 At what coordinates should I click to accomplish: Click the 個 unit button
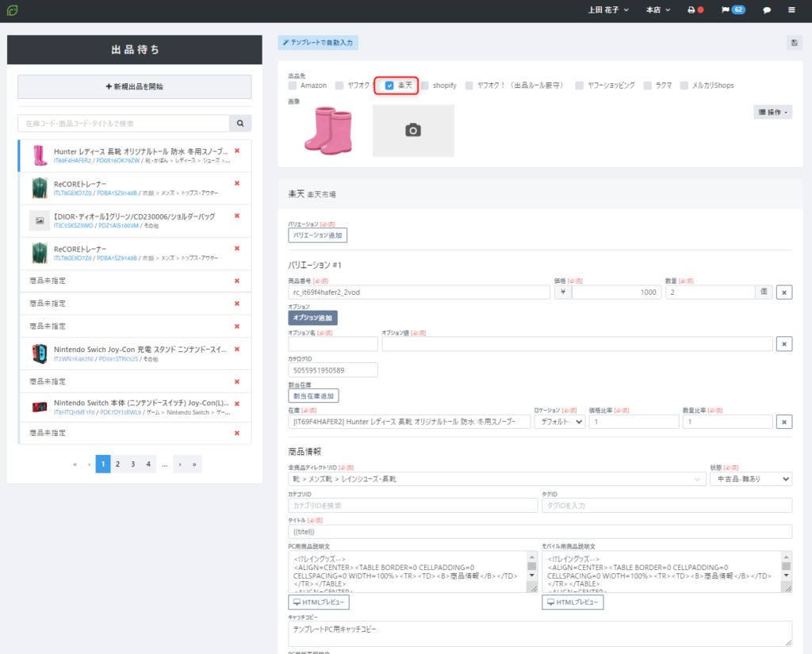click(764, 293)
